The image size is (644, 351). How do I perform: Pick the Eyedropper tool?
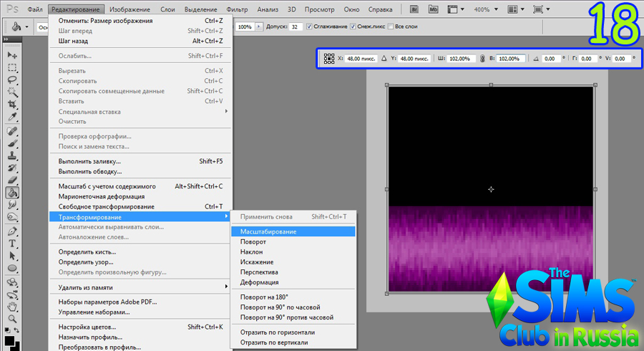(12, 117)
